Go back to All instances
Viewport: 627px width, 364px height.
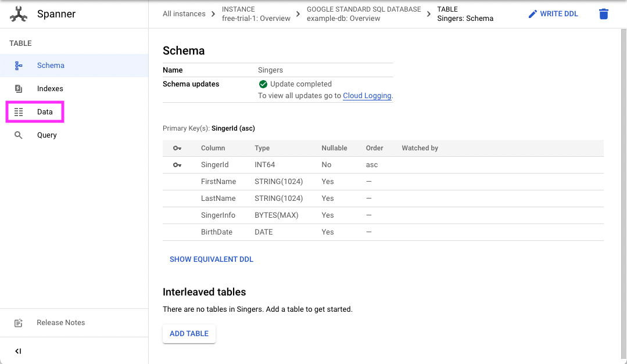pos(184,13)
